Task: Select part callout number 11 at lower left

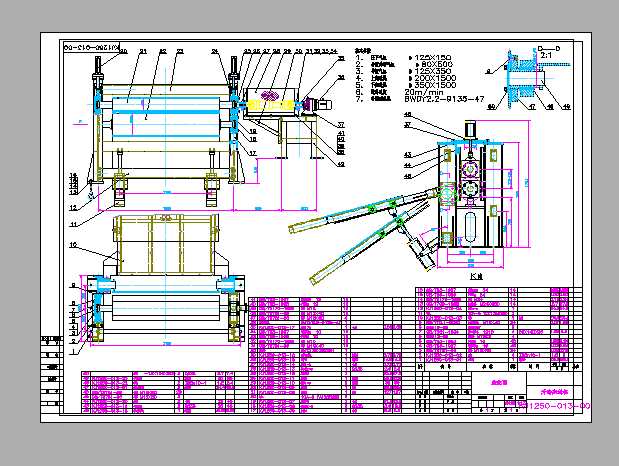Action: tap(73, 208)
